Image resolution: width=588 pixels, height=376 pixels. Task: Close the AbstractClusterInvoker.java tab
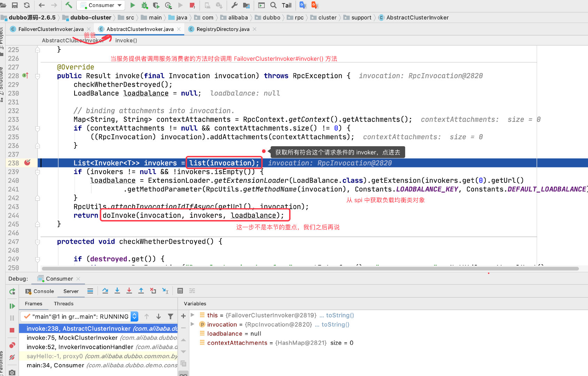click(x=179, y=29)
